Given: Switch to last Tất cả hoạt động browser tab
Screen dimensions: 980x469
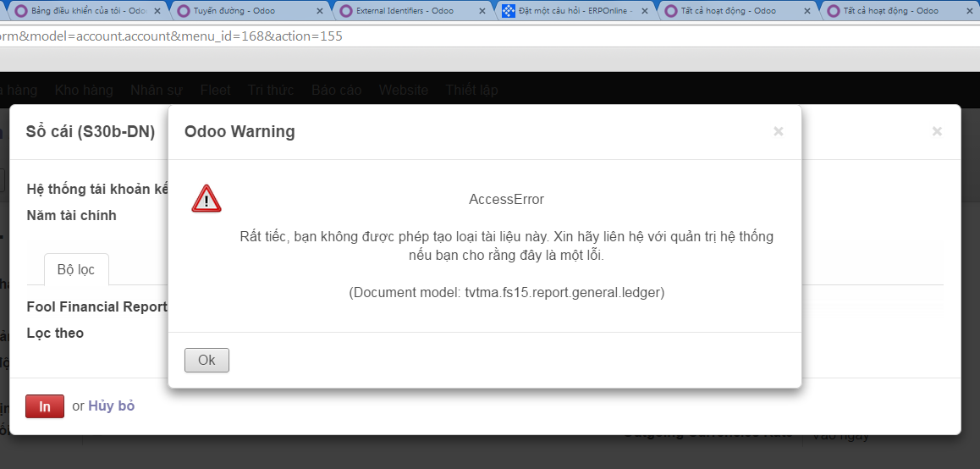Looking at the screenshot, I should pyautogui.click(x=900, y=11).
